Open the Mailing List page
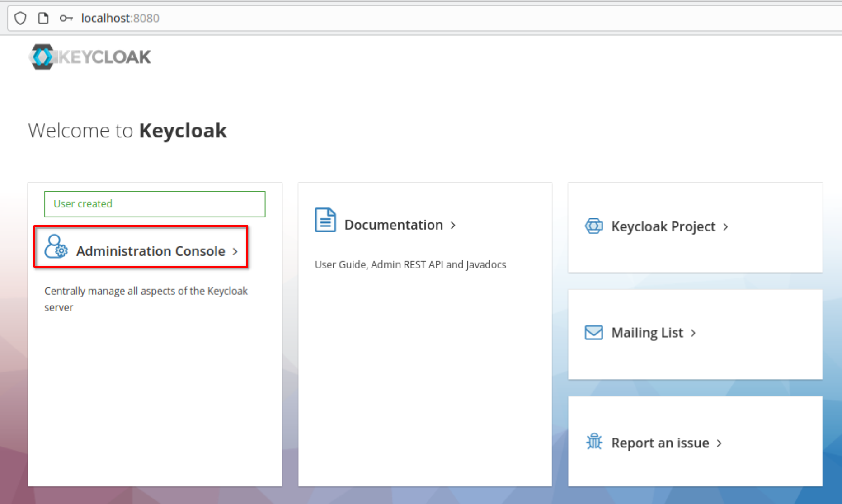The image size is (842, 504). (x=646, y=332)
